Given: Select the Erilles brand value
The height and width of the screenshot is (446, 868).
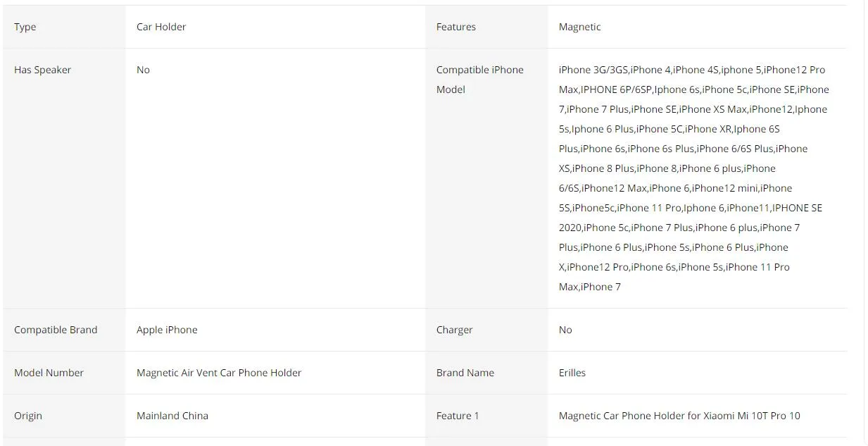Looking at the screenshot, I should [x=572, y=373].
